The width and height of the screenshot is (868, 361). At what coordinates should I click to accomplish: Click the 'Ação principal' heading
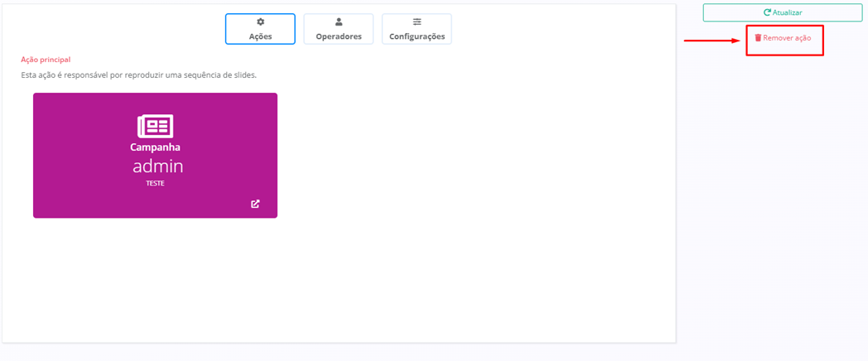point(46,60)
